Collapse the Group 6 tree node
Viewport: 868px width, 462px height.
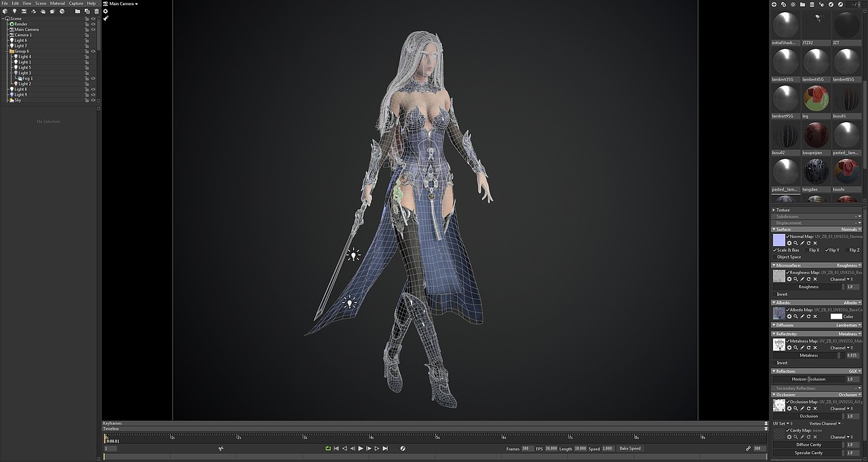(7, 51)
